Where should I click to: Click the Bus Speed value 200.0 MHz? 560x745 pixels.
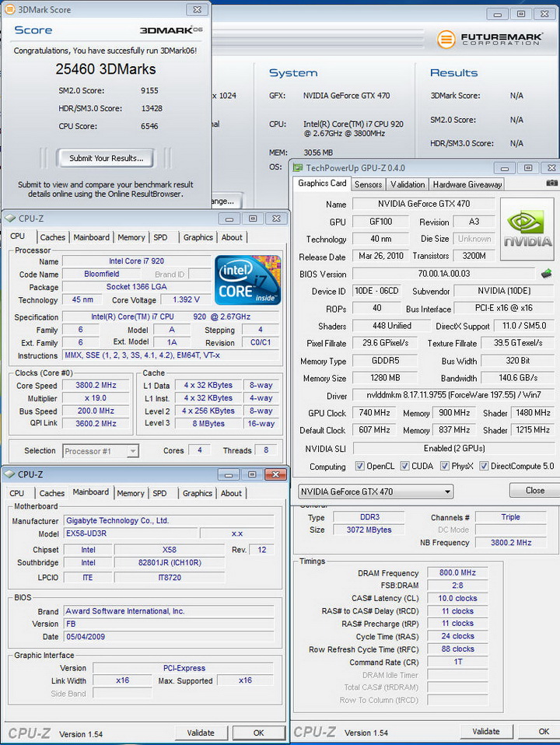click(x=96, y=411)
